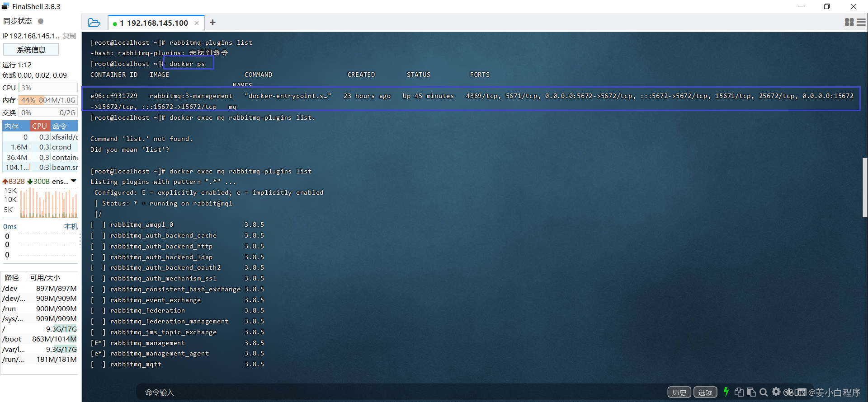Click the CPU 3% usage bar
The image size is (868, 402).
click(48, 88)
